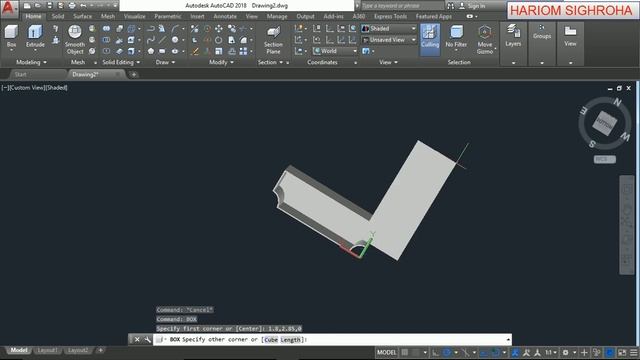The image size is (640, 360).
Task: Click the Solid Union icon
Action: coord(106,29)
